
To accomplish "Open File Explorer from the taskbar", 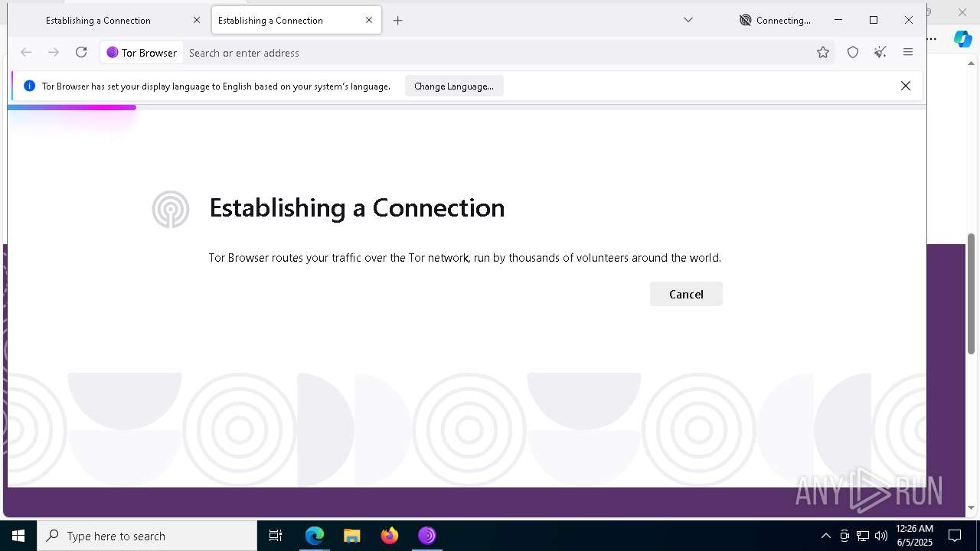I will tap(352, 536).
